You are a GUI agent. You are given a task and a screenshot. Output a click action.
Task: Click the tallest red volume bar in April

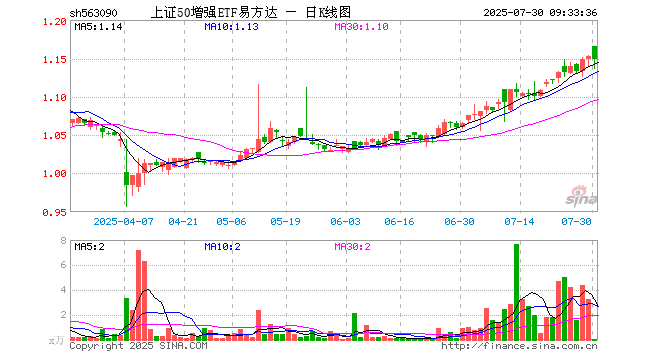(x=138, y=295)
